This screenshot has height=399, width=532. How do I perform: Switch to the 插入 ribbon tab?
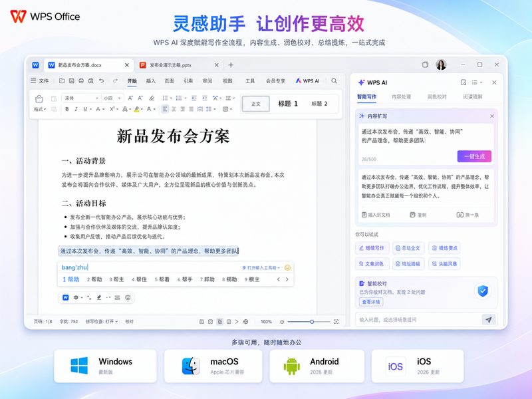coord(151,80)
